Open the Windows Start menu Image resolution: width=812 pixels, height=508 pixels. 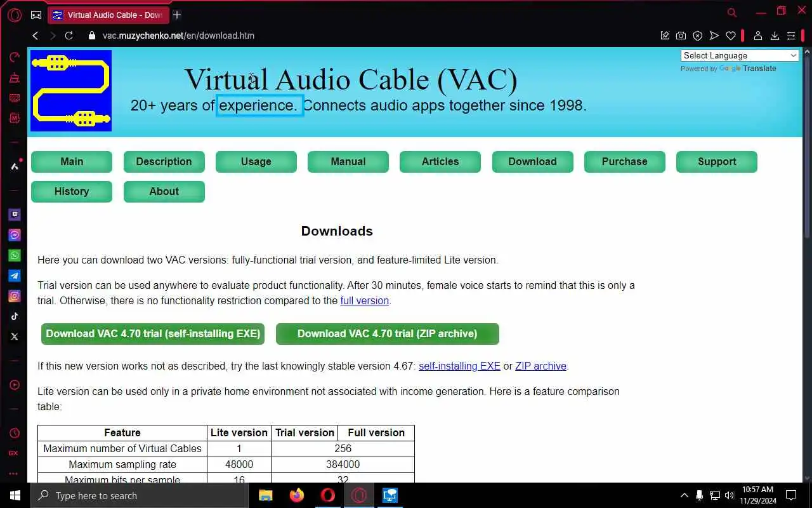[x=15, y=495]
